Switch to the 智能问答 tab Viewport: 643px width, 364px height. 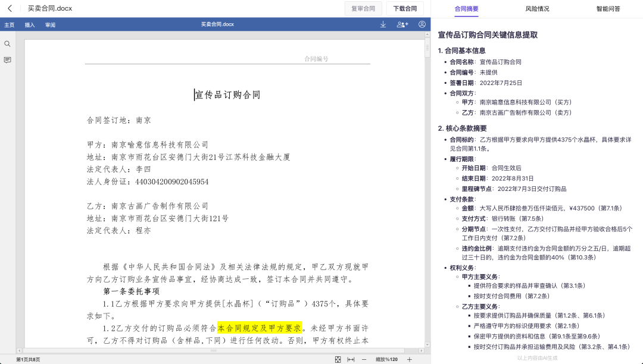609,9
